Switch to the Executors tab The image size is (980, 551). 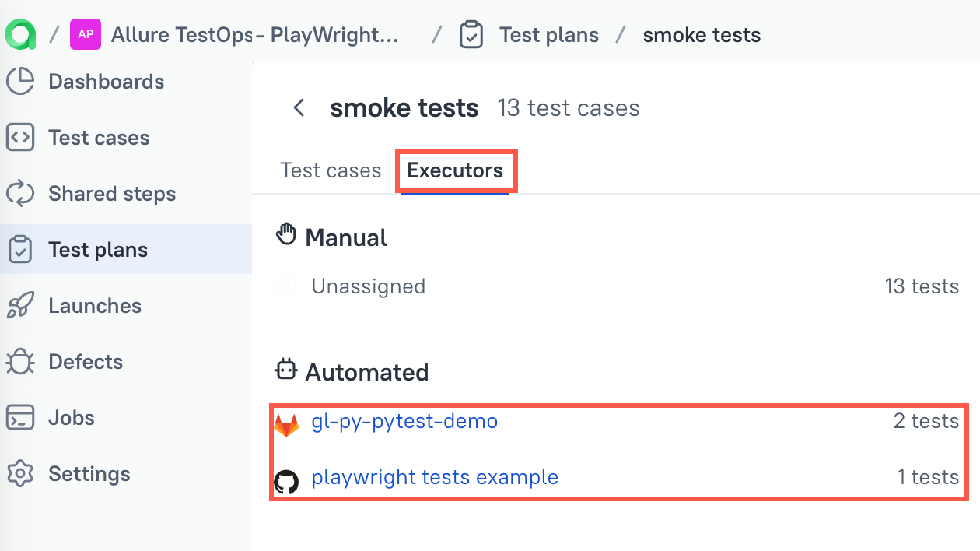[x=456, y=170]
